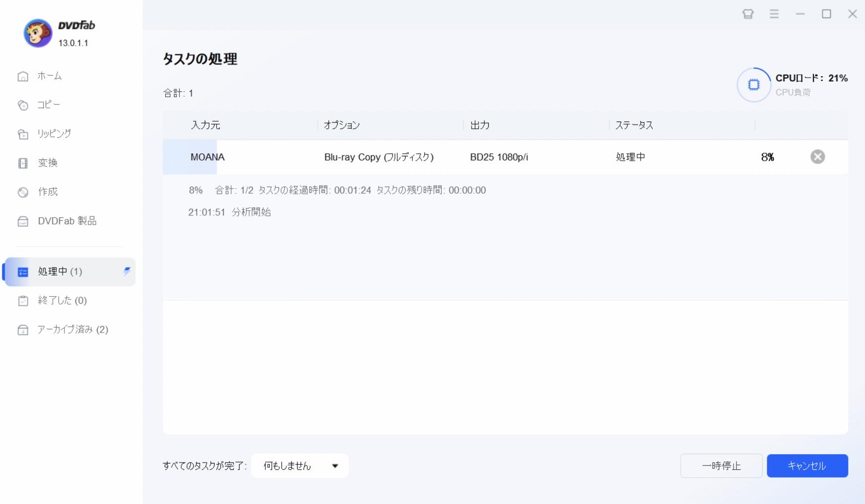Click the 一時停止 pause button
Viewport: 865px width, 504px height.
(721, 466)
